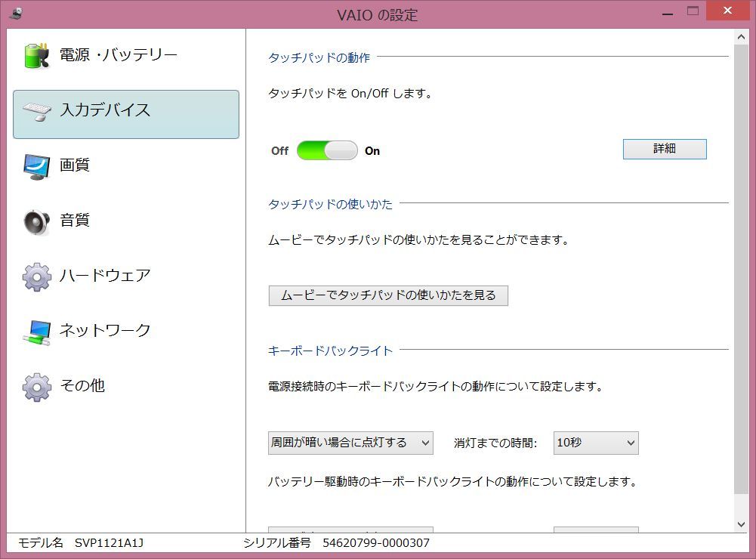Click the Off label beside the switch
Image resolution: width=756 pixels, height=559 pixels.
(x=279, y=151)
